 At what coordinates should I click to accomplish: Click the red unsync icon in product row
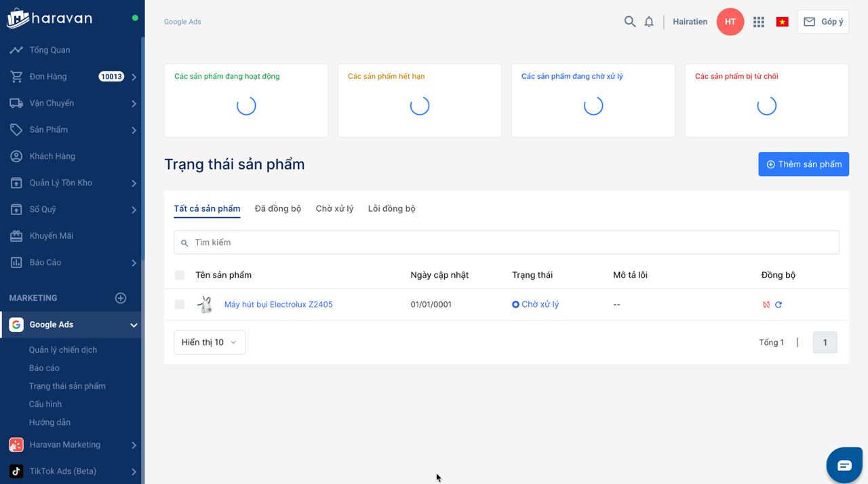pos(766,305)
